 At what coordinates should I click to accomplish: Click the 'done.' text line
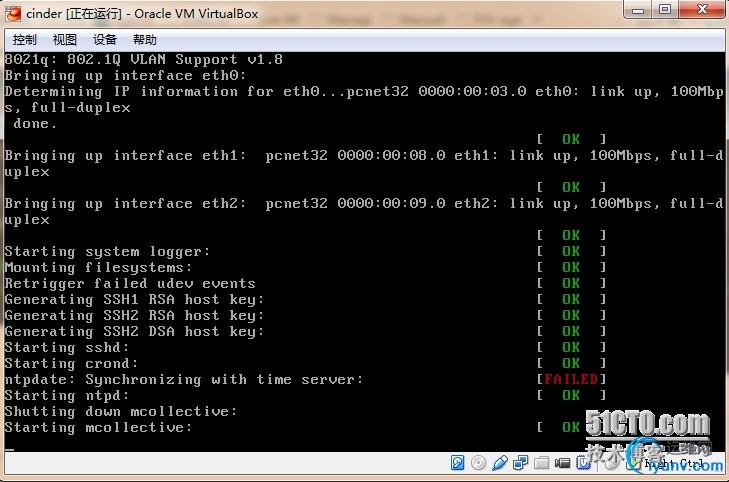[x=35, y=123]
